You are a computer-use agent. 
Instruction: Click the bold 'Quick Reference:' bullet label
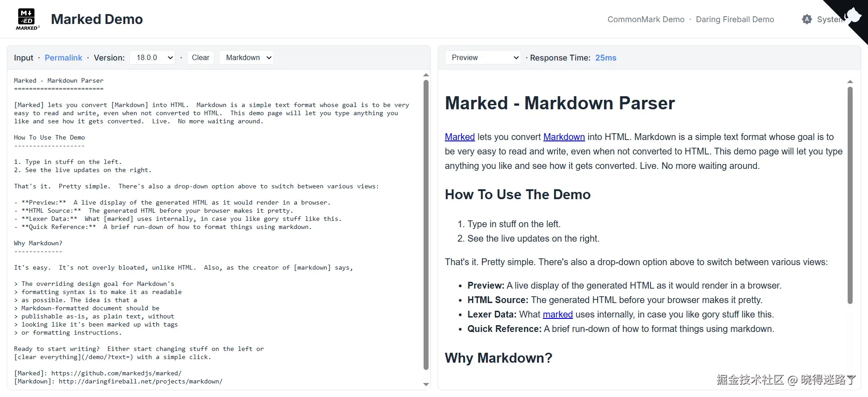505,329
